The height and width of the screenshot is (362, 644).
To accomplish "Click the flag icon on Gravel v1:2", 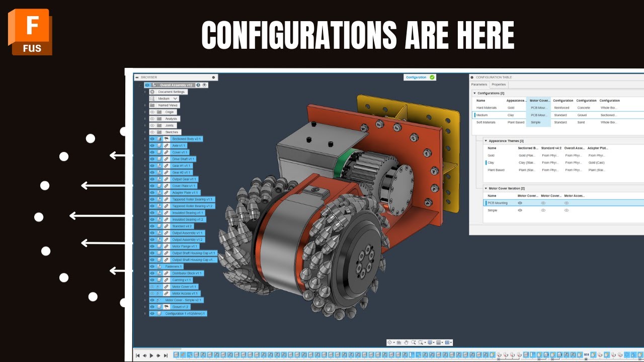I will [166, 307].
